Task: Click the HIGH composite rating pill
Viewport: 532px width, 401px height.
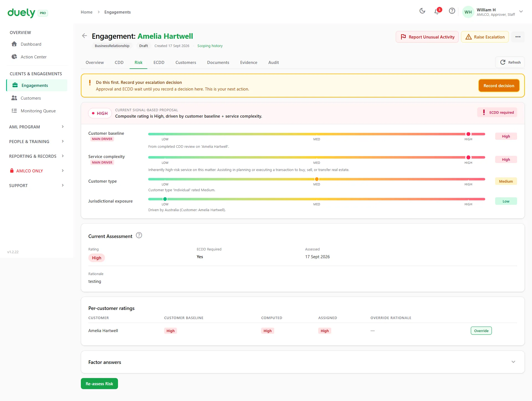Action: 100,113
